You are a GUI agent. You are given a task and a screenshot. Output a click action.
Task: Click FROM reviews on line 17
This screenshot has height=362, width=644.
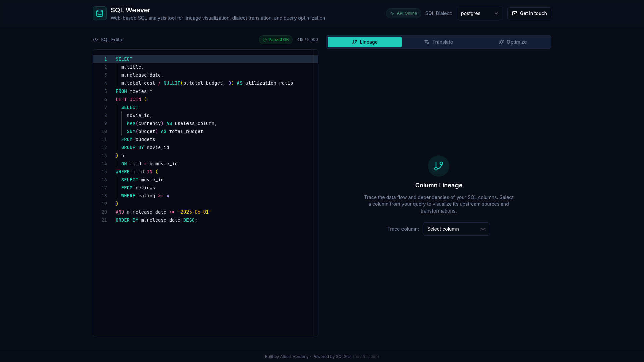pos(138,188)
